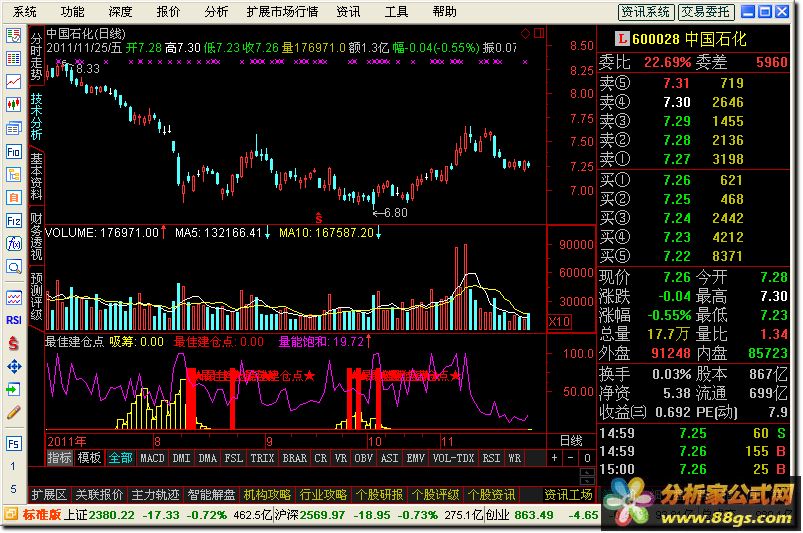Select sidebar period button 1
This screenshot has height=533, width=803.
(x=13, y=466)
